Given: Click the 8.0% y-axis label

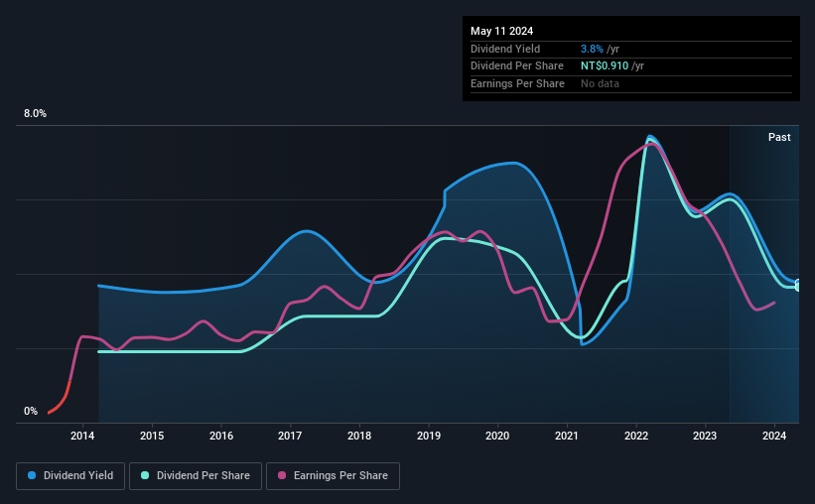Looking at the screenshot, I should pos(35,114).
